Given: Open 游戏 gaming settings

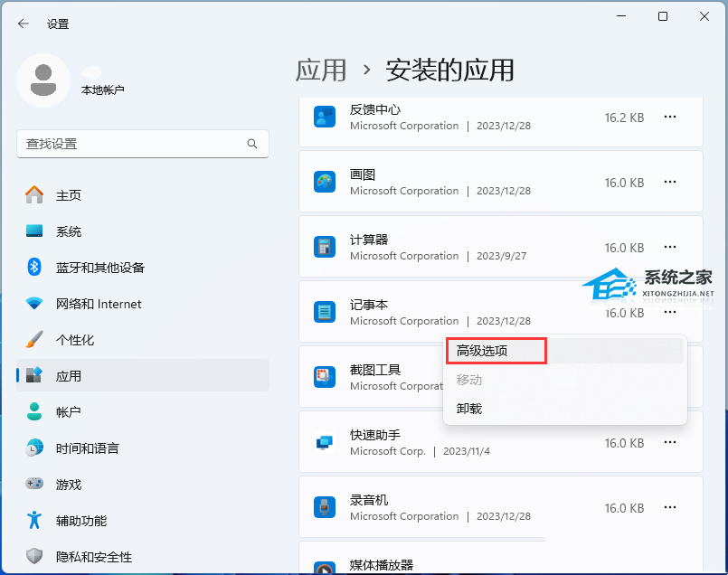Looking at the screenshot, I should click(69, 485).
